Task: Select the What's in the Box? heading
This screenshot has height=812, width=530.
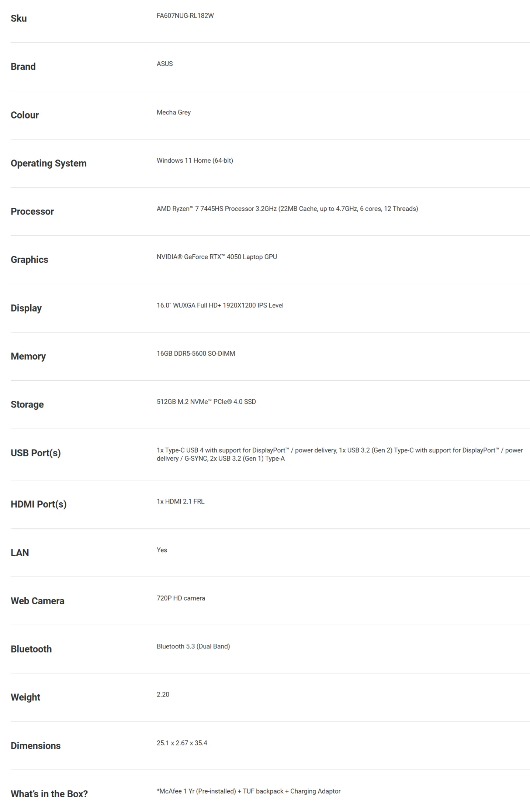Action: point(49,794)
